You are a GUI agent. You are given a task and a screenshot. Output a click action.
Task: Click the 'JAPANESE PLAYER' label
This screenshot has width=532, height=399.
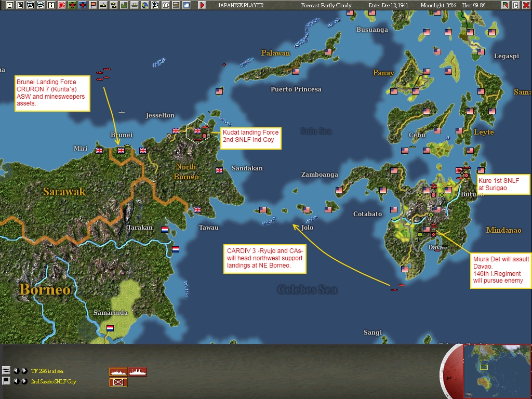pyautogui.click(x=241, y=5)
